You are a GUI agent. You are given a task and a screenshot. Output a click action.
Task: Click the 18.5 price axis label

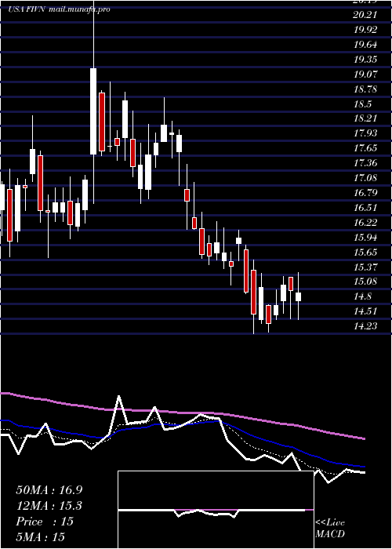[362, 104]
